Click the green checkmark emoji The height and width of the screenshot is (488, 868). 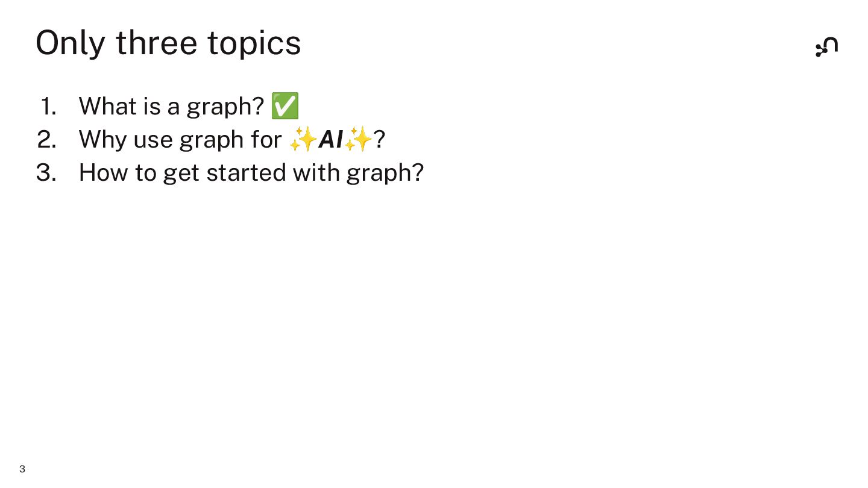coord(285,106)
